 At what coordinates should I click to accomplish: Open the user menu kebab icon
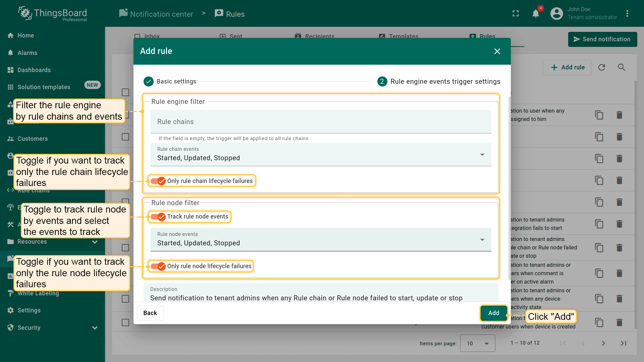tap(627, 14)
